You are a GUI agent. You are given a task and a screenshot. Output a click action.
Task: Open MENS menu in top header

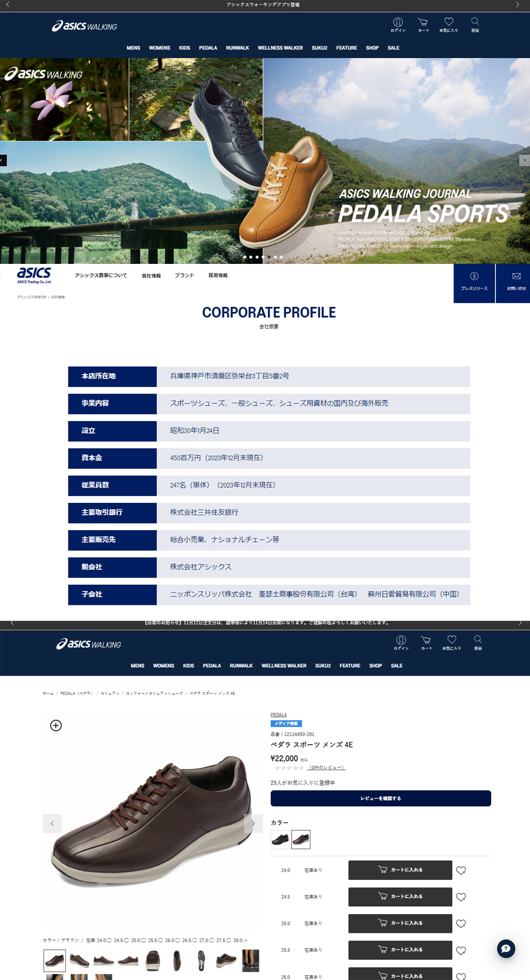133,48
